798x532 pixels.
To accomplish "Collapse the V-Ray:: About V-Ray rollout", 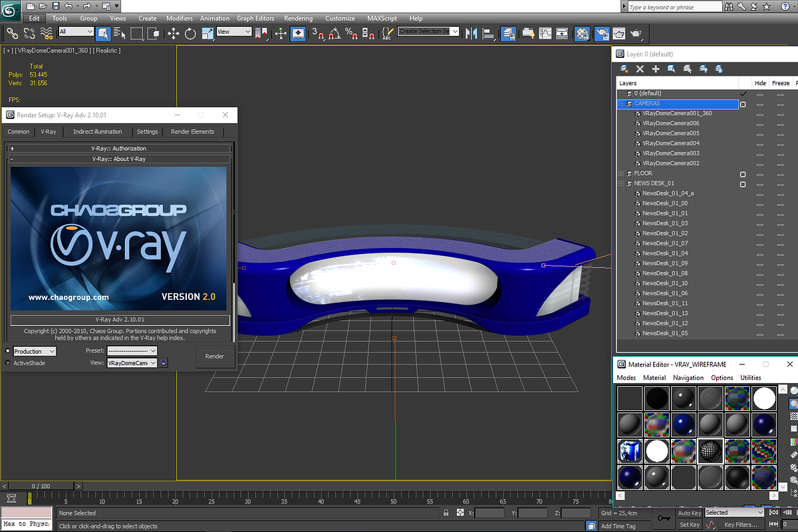I will tap(119, 159).
